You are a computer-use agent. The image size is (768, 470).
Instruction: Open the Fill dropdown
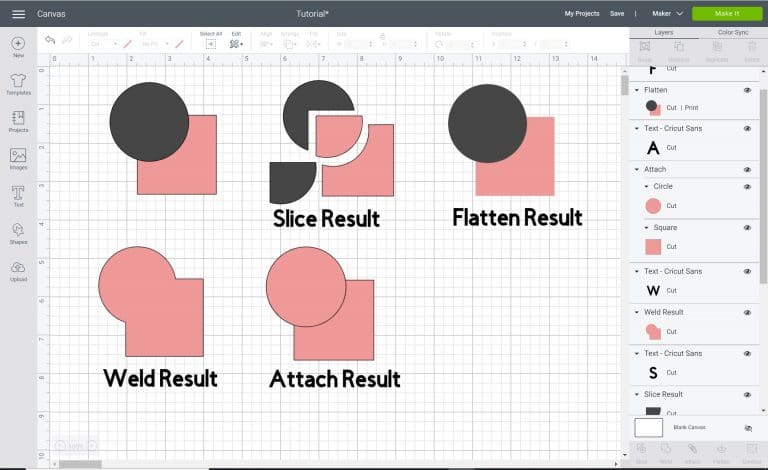click(155, 44)
